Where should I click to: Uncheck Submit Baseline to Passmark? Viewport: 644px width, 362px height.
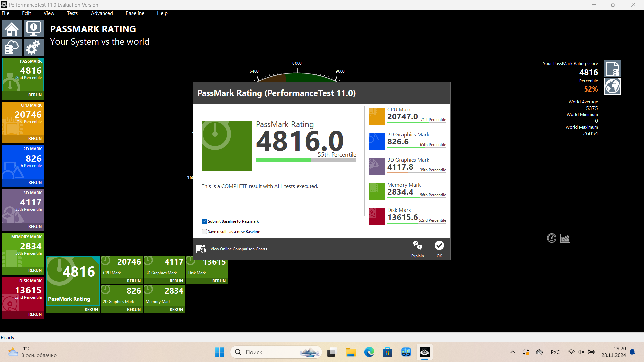coord(204,221)
